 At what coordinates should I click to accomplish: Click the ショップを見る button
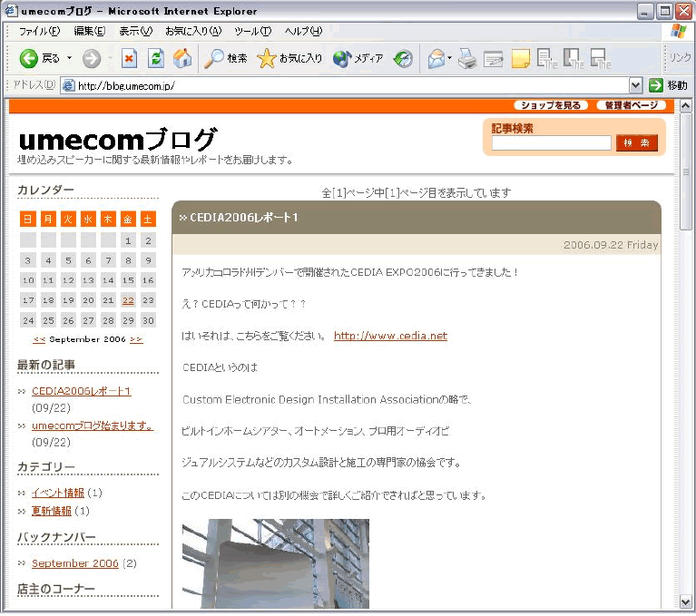[x=551, y=105]
